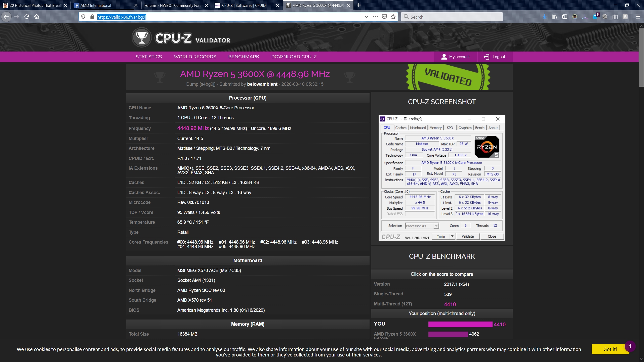This screenshot has width=644, height=362.
Task: Save page to Pocket
Action: tap(384, 17)
